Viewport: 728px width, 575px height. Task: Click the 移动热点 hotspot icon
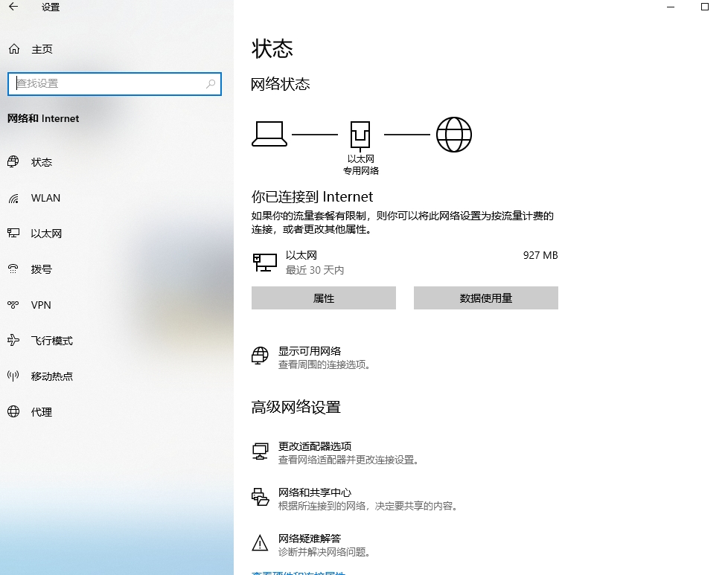[x=13, y=376]
